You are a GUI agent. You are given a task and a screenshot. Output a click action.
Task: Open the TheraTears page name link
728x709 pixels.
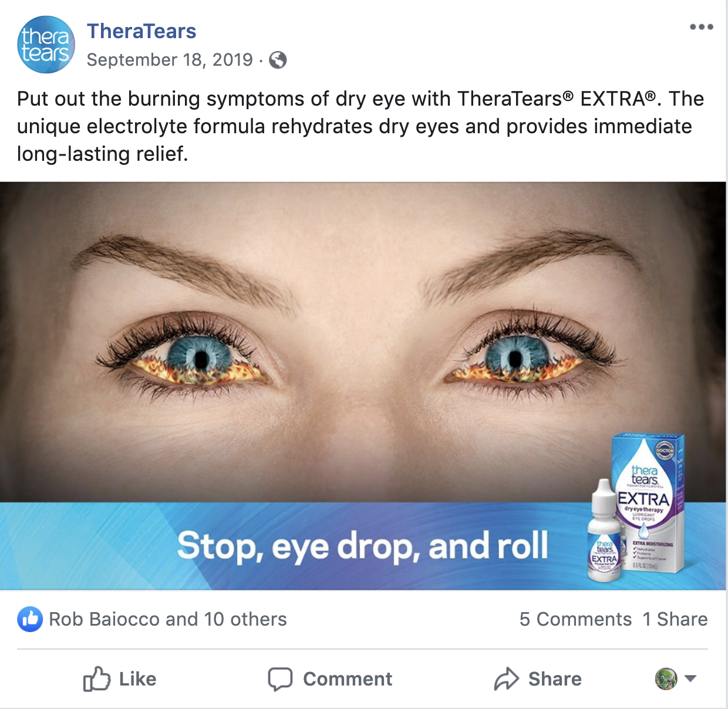[x=141, y=31]
